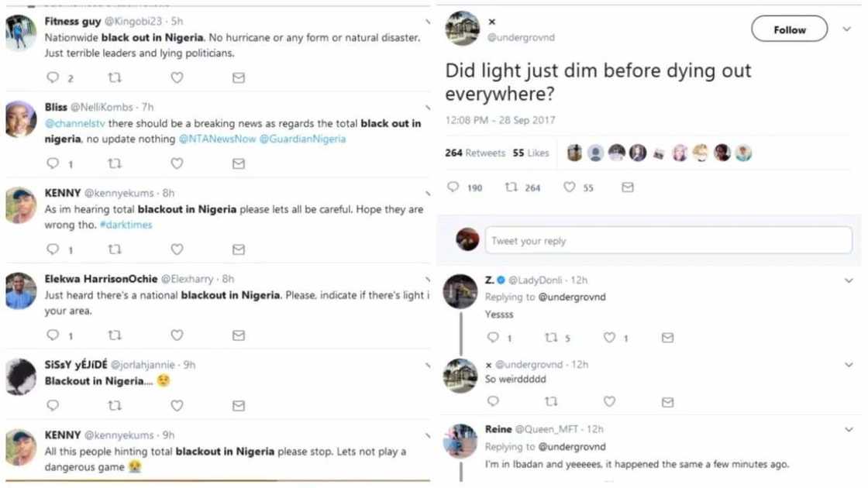Direct message icon under main tweet
The height and width of the screenshot is (488, 868).
pyautogui.click(x=628, y=187)
